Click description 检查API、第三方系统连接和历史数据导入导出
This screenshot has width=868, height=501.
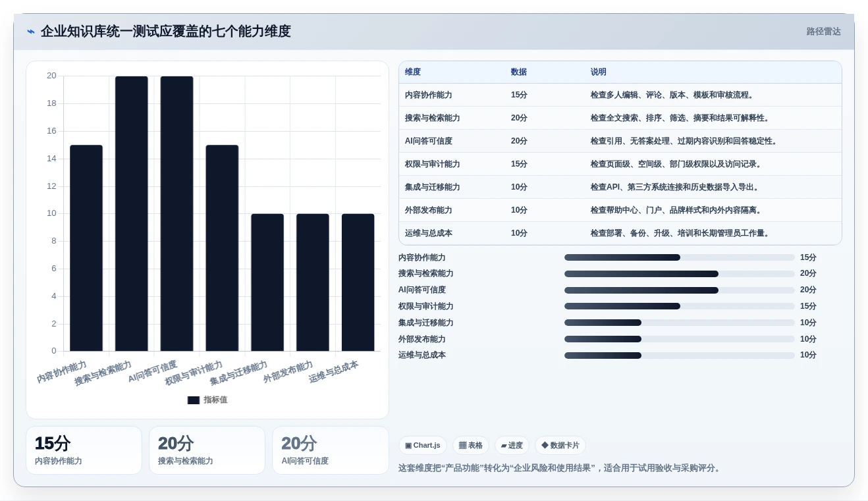[676, 187]
